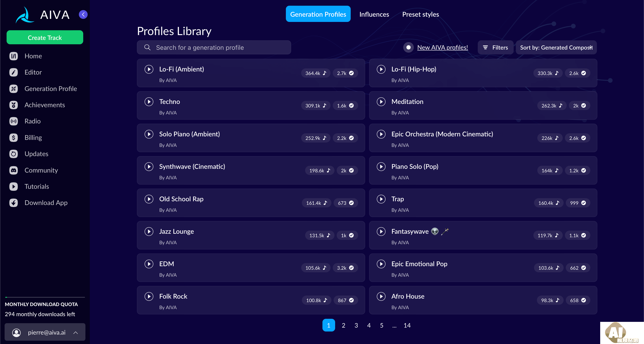Click the Home sidebar icon
This screenshot has height=344, width=644.
(14, 56)
